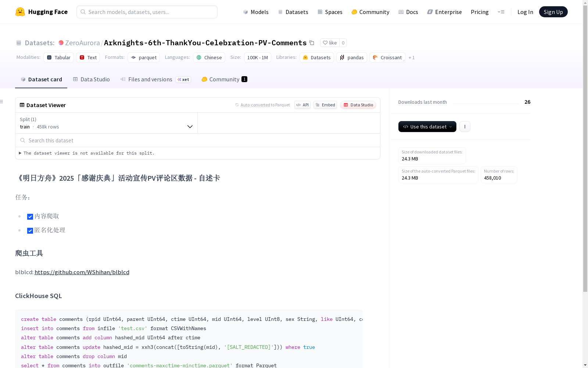Viewport: 588px width, 368px height.
Task: Open the Split train dropdown
Action: click(x=107, y=123)
